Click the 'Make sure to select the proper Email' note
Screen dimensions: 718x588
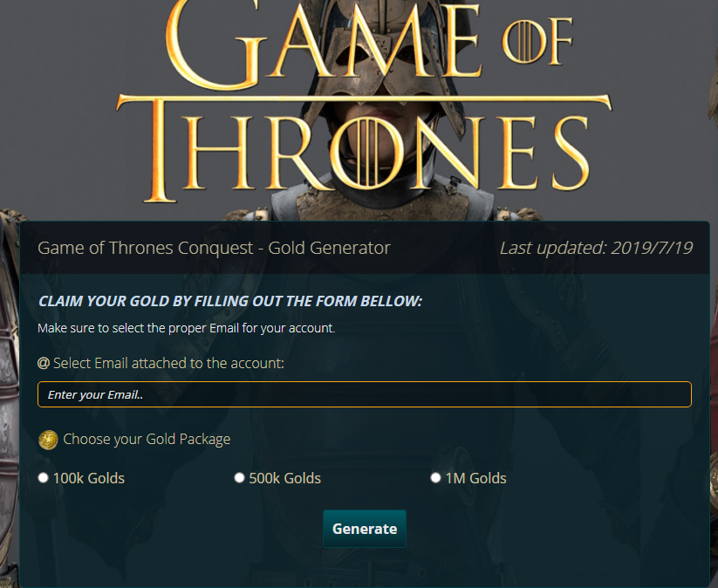coord(187,328)
